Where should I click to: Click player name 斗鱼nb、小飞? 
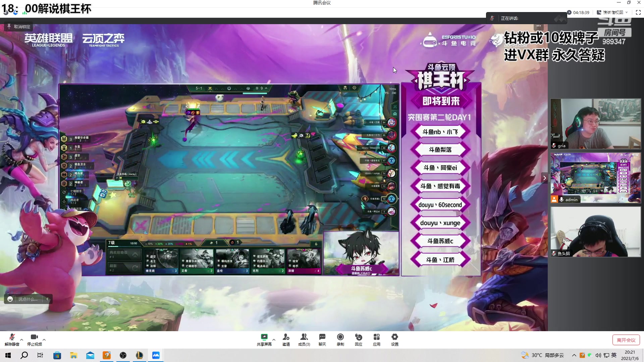(440, 132)
